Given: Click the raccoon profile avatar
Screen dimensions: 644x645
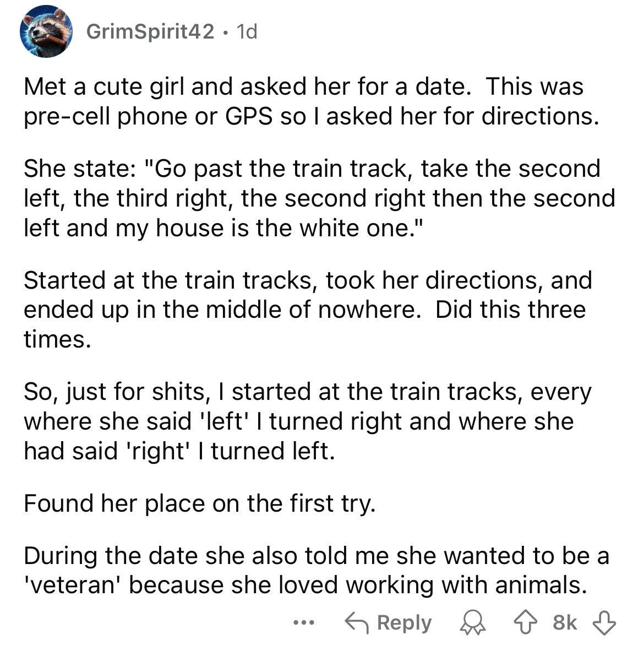Looking at the screenshot, I should [46, 31].
